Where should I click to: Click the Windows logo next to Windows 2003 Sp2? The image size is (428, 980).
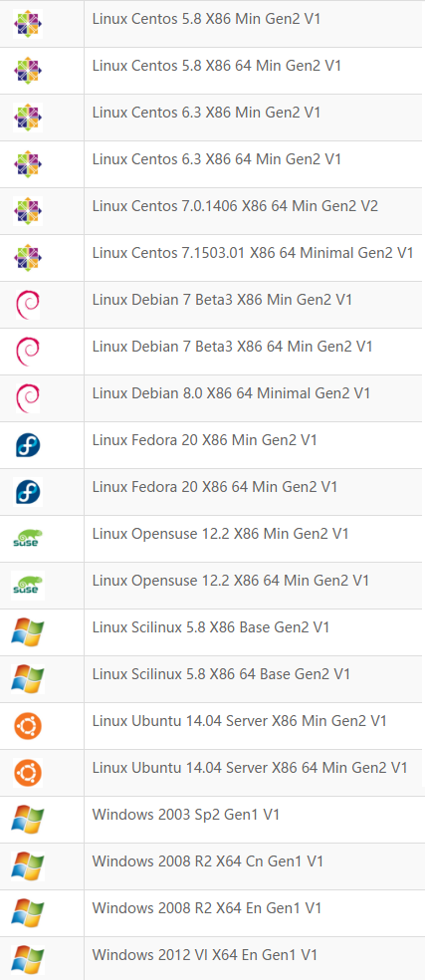(28, 820)
